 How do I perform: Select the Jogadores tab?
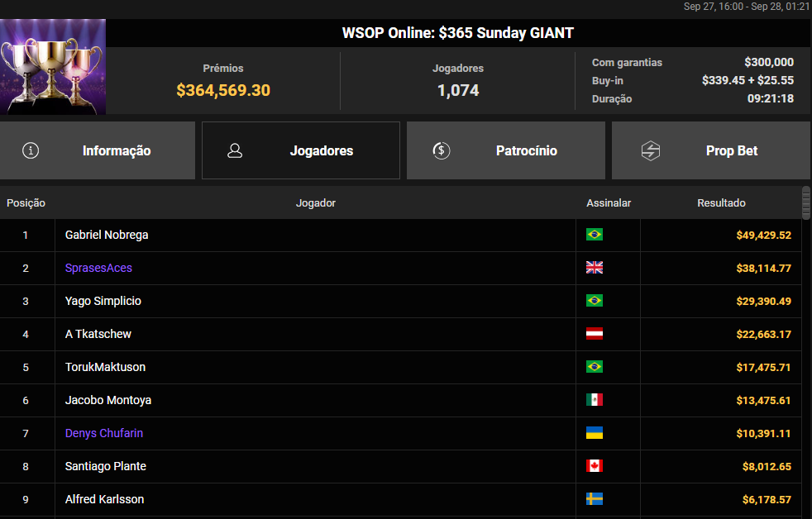point(301,150)
